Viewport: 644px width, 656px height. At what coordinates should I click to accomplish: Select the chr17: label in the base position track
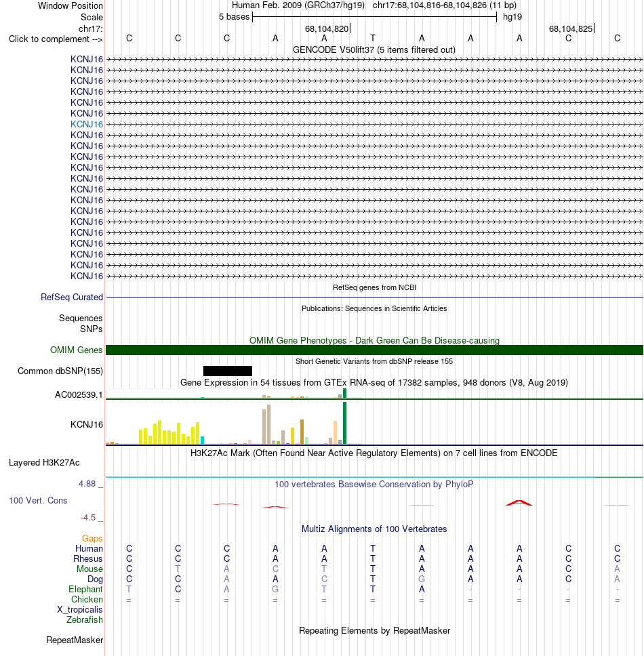click(x=90, y=29)
